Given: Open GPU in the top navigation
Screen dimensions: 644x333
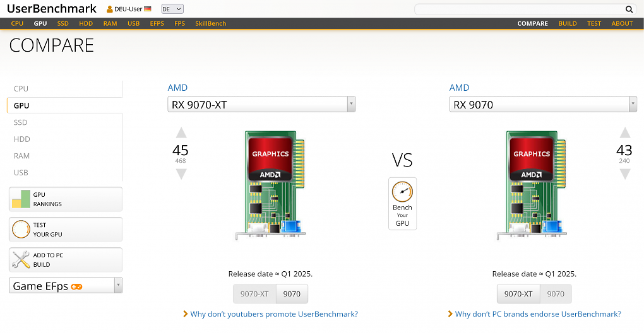Looking at the screenshot, I should (40, 24).
